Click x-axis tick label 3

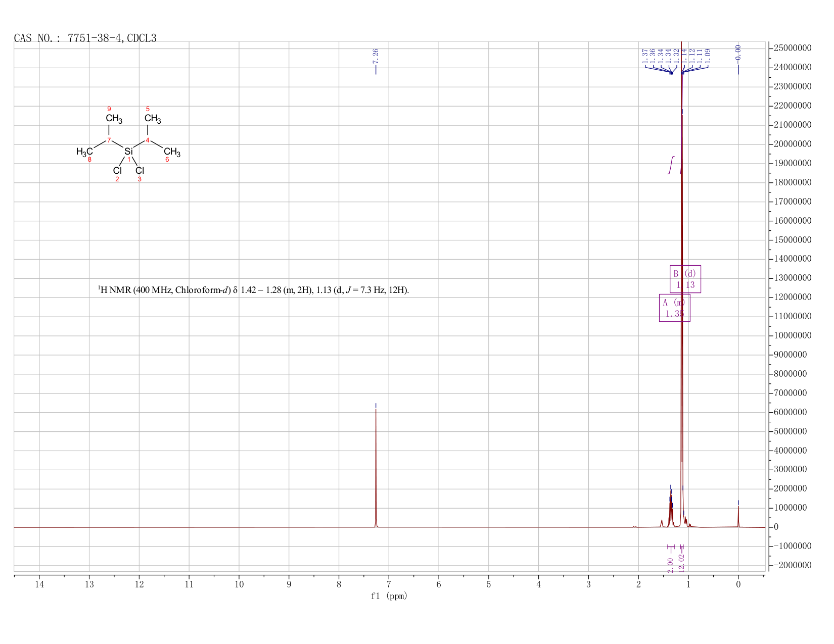click(x=588, y=585)
